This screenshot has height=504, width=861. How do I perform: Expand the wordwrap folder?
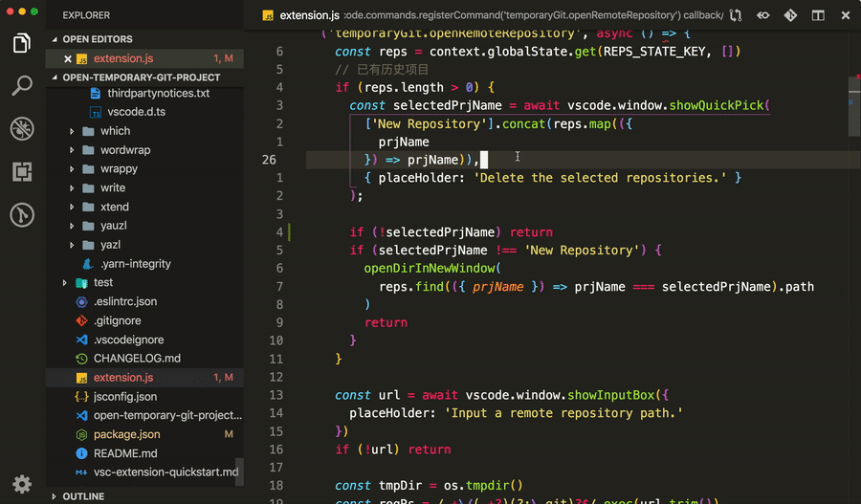click(x=72, y=150)
